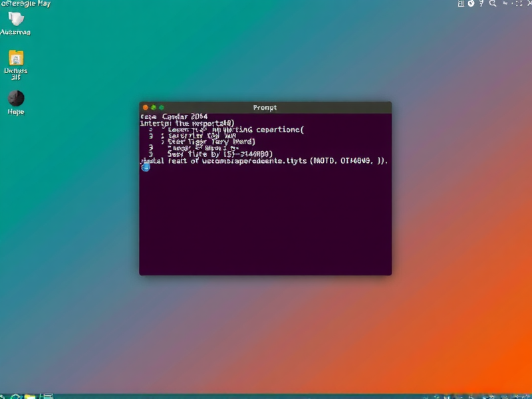Click the first line of terminal text
Image resolution: width=532 pixels, height=399 pixels.
click(174, 116)
